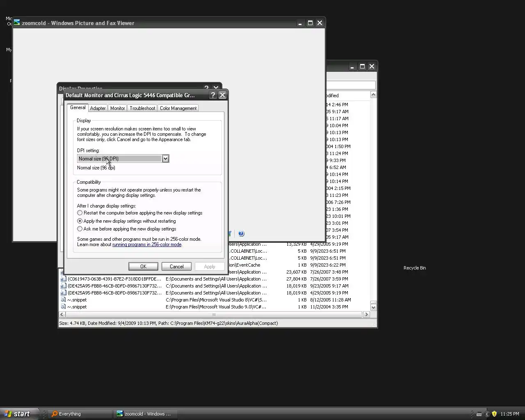Select file name {C0619473-063B-4391-B7E2-F318DD1BFFDE
Viewport: 525px width, 420px height.
114,279
